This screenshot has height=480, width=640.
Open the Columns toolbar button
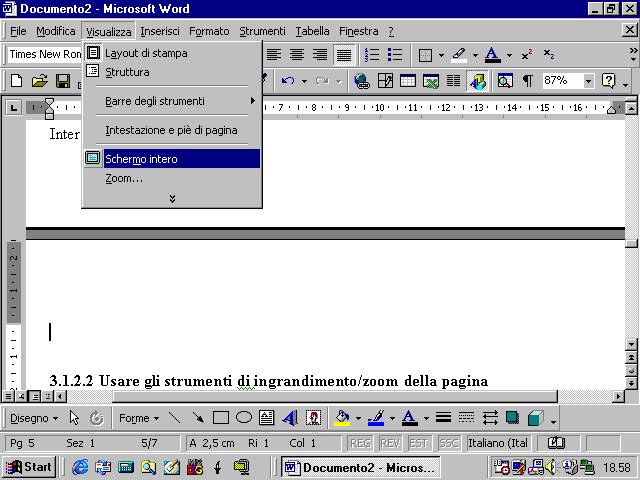(x=453, y=81)
